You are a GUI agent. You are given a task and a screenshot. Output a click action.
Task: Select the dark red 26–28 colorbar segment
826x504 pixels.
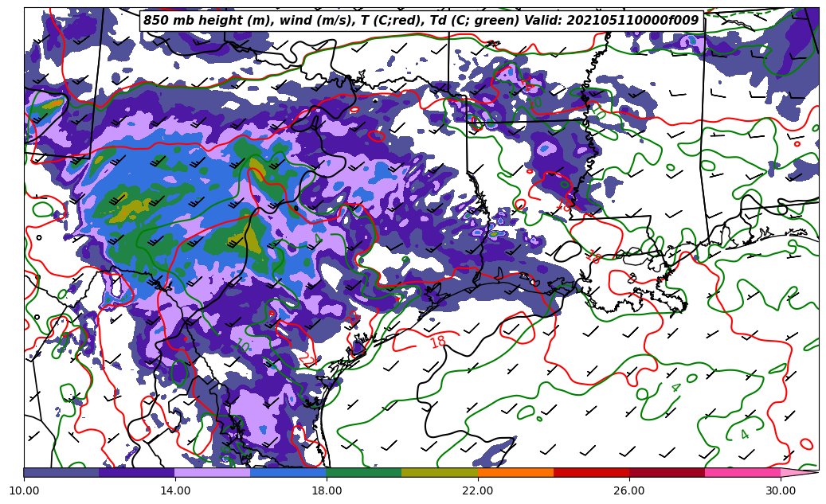[x=667, y=472]
